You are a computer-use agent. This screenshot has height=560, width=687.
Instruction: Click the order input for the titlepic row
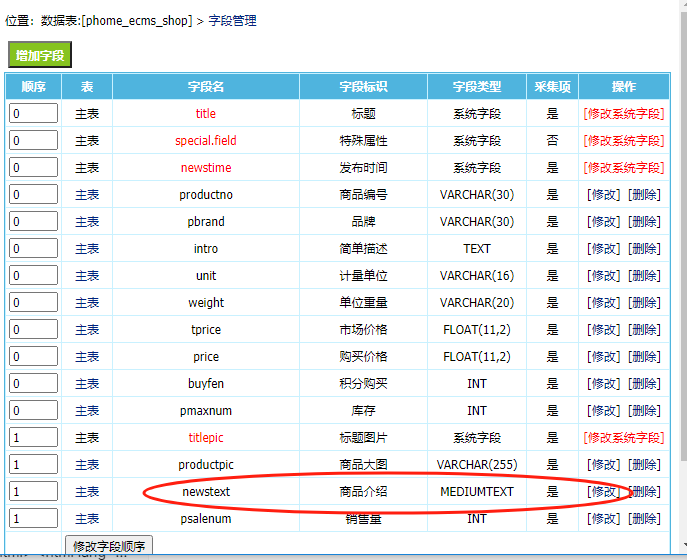(x=34, y=438)
